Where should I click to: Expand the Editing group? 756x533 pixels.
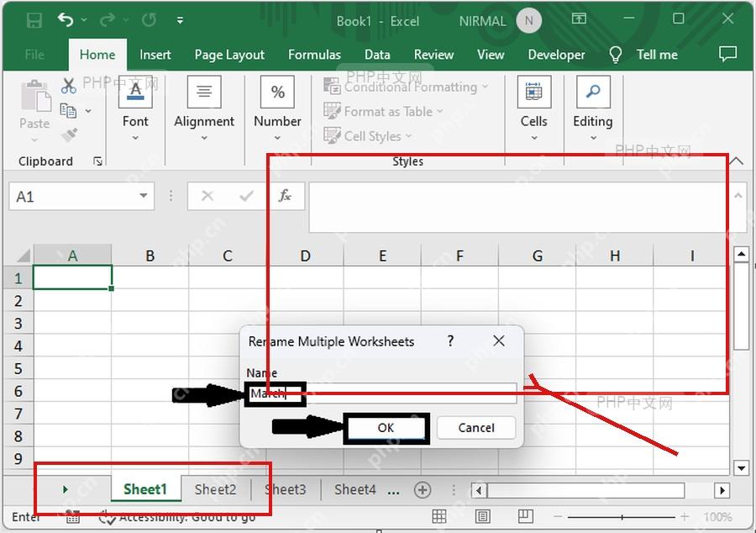pyautogui.click(x=592, y=108)
